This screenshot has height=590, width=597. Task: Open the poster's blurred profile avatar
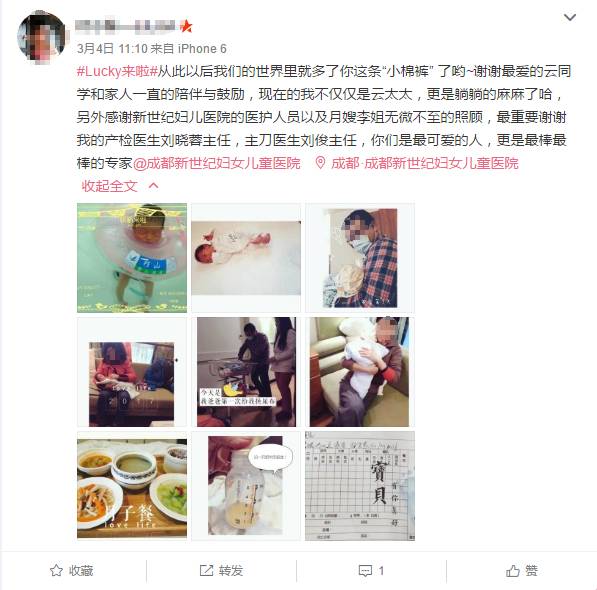pyautogui.click(x=42, y=35)
